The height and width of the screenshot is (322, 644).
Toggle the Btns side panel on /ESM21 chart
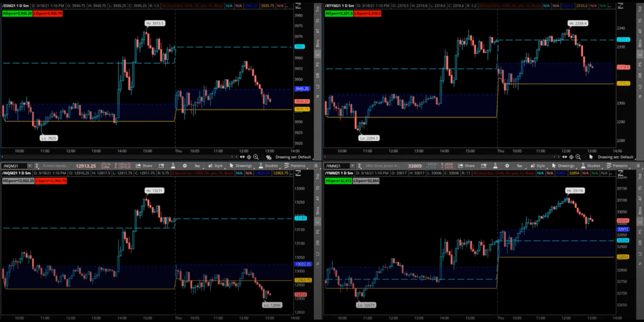point(318,43)
